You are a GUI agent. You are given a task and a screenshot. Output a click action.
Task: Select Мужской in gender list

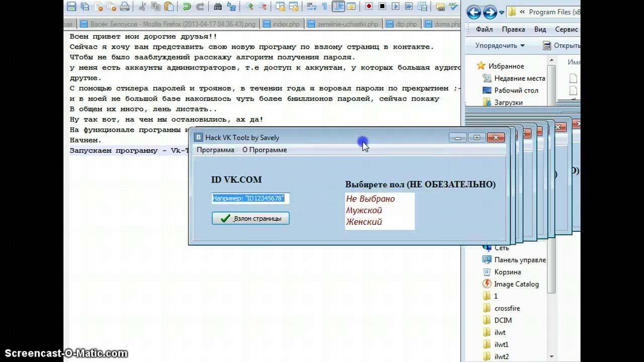point(364,210)
